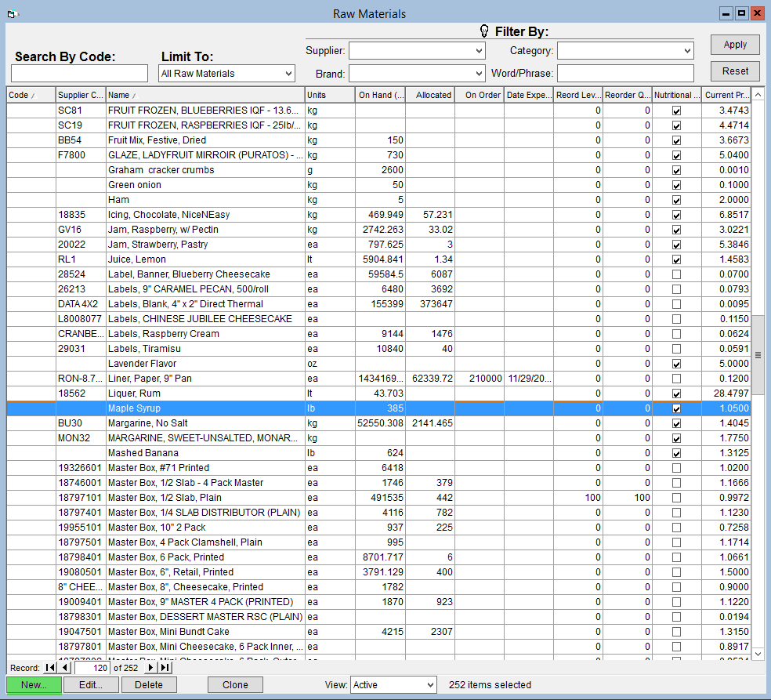Go to the next record
Viewport: 771px width, 700px height.
[x=150, y=668]
